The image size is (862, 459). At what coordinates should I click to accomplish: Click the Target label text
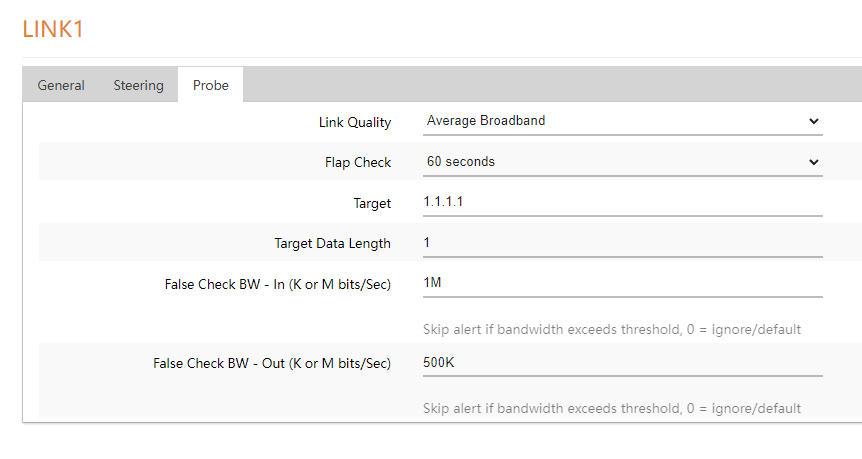coord(372,203)
